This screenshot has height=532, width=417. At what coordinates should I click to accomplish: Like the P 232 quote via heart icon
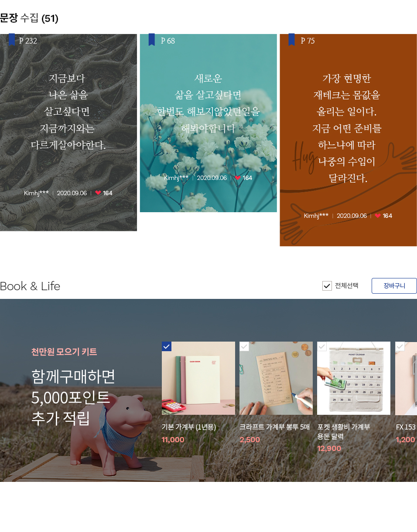tap(98, 193)
